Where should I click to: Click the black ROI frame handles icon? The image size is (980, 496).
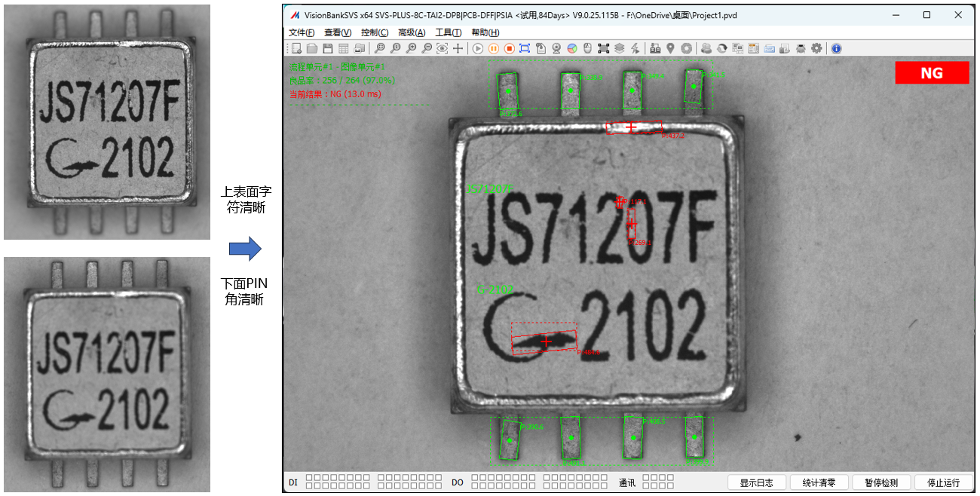coord(603,48)
